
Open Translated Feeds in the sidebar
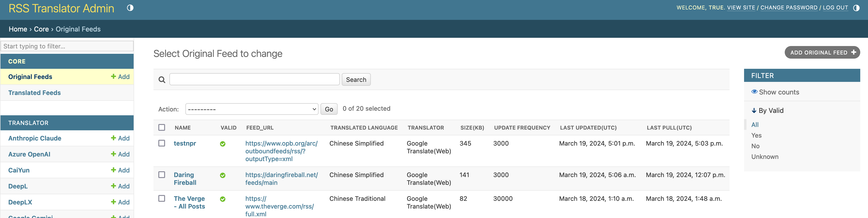pyautogui.click(x=34, y=93)
